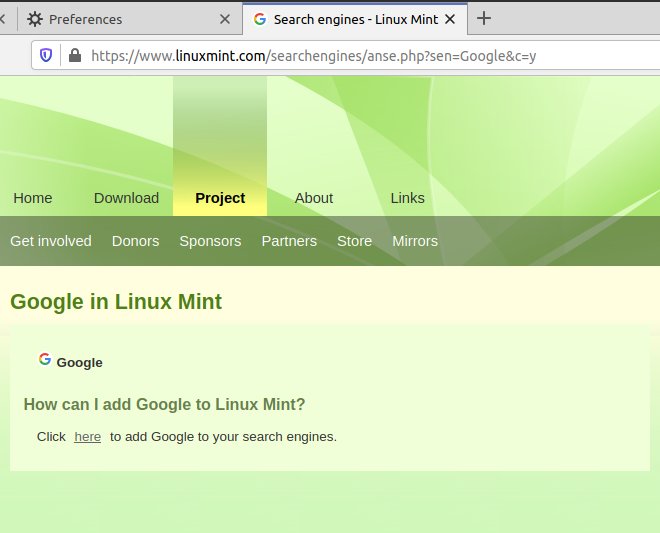Click the padlock site security icon
Screen dimensions: 660x533
coord(75,55)
